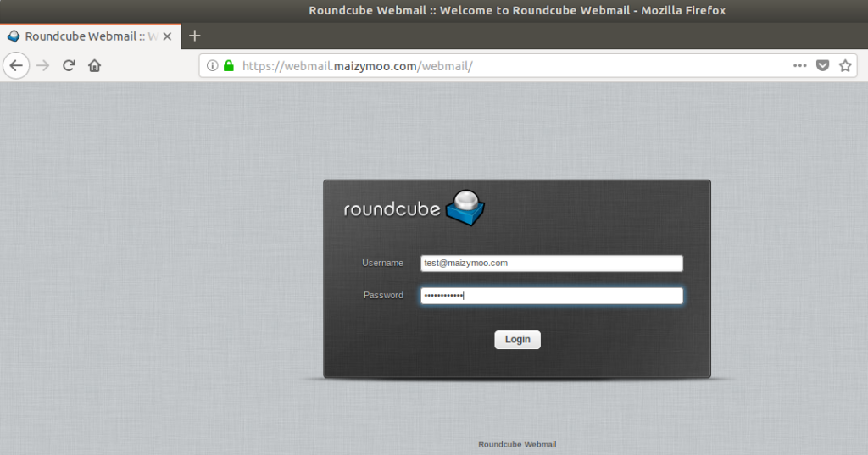Show site information via the circled i icon
Image resolution: width=868 pixels, height=455 pixels.
pos(212,66)
